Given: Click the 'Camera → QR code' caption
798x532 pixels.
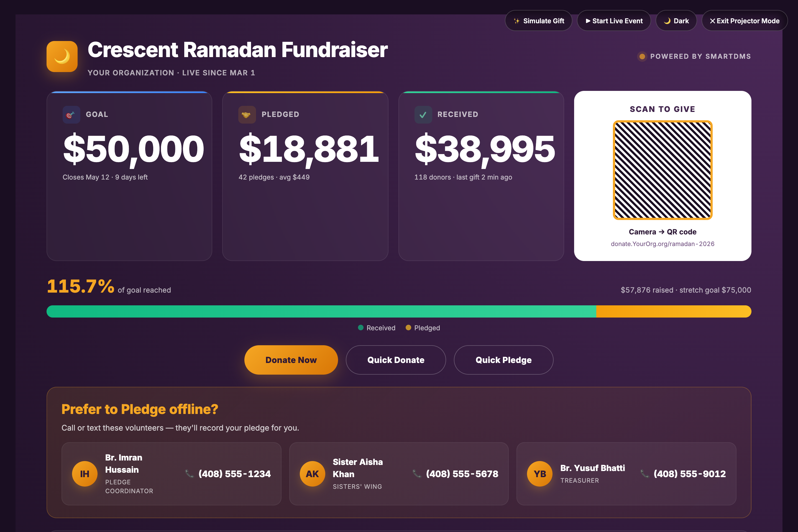Looking at the screenshot, I should pyautogui.click(x=662, y=232).
